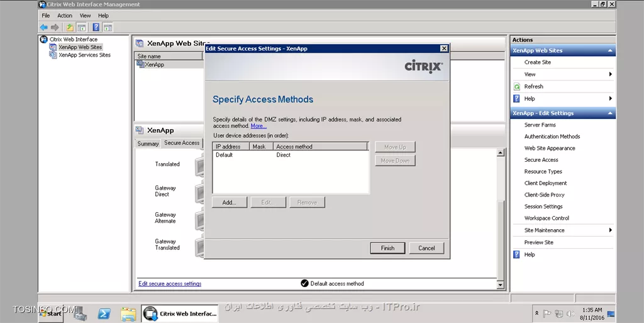
Task: Click scroll up arrow in Secure Access pane
Action: coord(500,153)
